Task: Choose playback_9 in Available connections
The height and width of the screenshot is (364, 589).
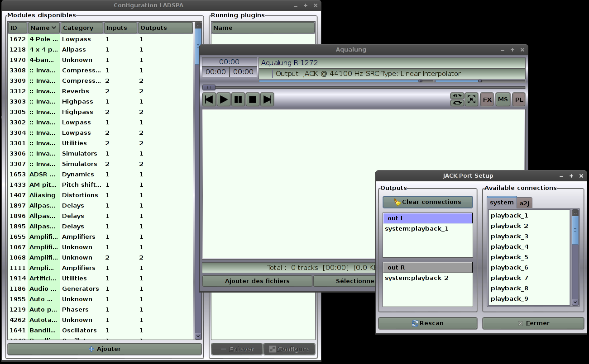Action: tap(530, 299)
